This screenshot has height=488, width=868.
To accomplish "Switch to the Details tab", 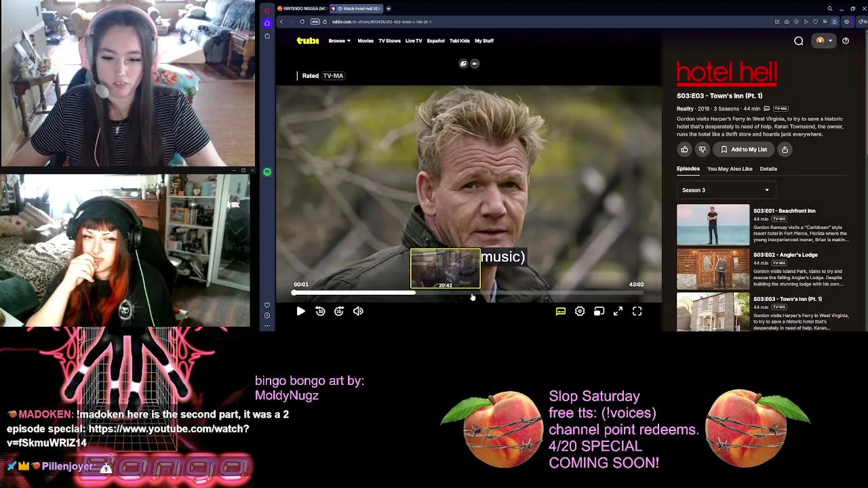I will 768,169.
